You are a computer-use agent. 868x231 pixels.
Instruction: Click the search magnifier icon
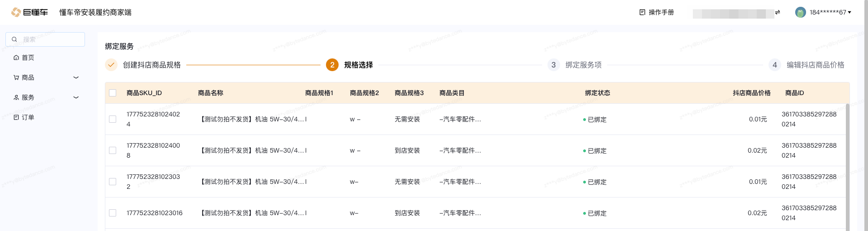tap(14, 39)
